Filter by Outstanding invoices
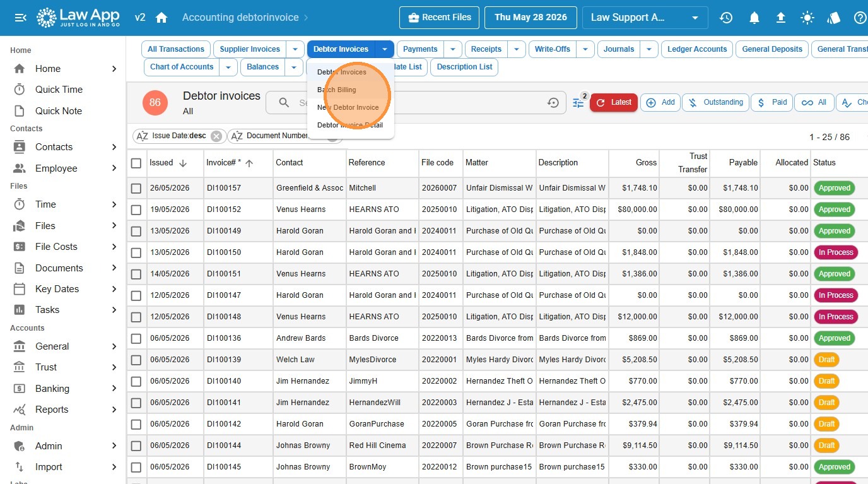The image size is (868, 484). pos(716,102)
